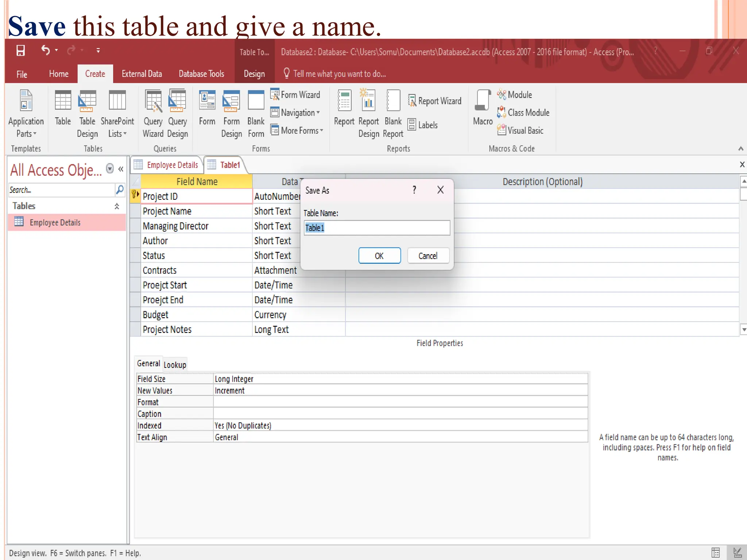747x560 pixels.
Task: Click the navigation pane Search box
Action: [x=61, y=190]
